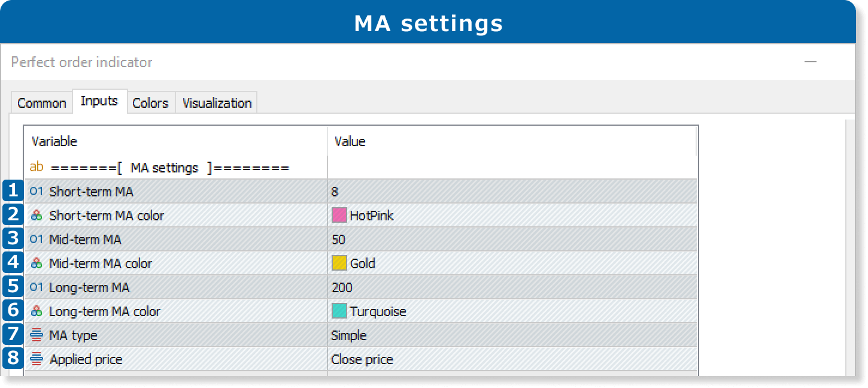Click the Turquoise color swatch
Screen dimensions: 868x388
339,311
